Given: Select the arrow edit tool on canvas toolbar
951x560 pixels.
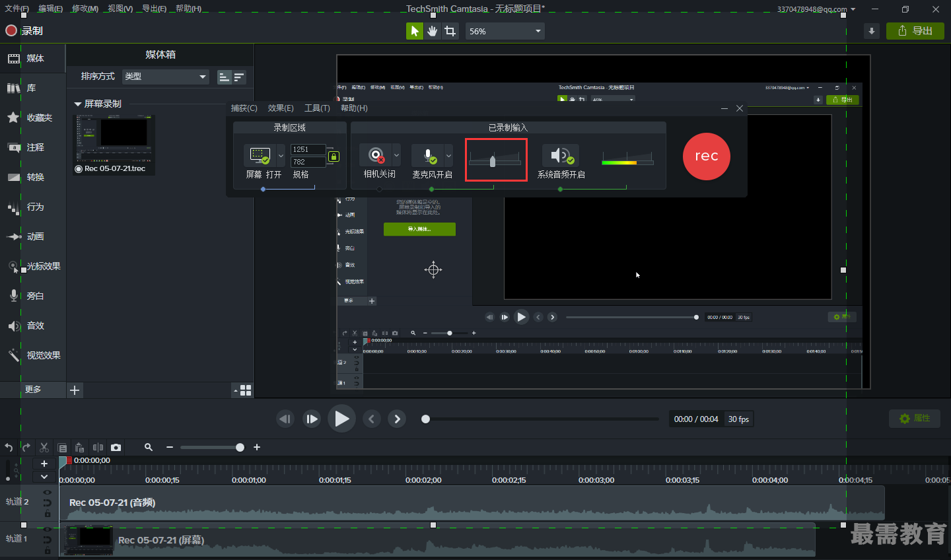Looking at the screenshot, I should [x=415, y=31].
